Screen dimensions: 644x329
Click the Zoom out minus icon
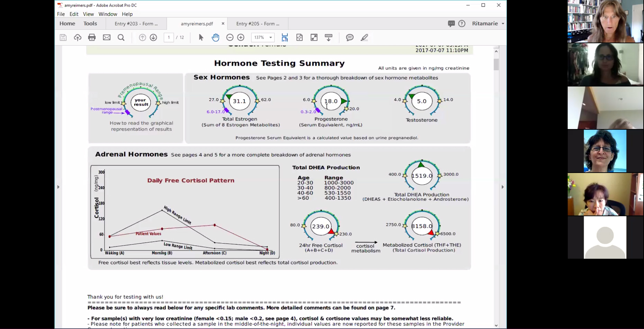(x=230, y=37)
